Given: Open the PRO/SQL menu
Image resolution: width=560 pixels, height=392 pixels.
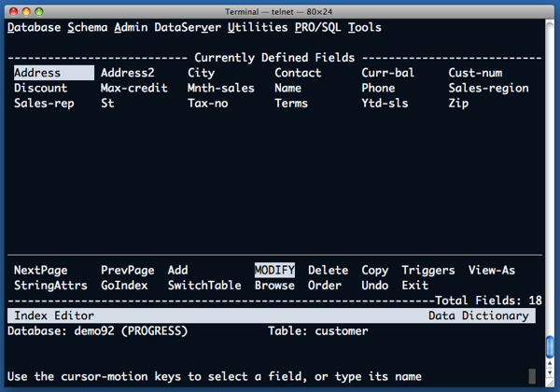Looking at the screenshot, I should coord(317,28).
